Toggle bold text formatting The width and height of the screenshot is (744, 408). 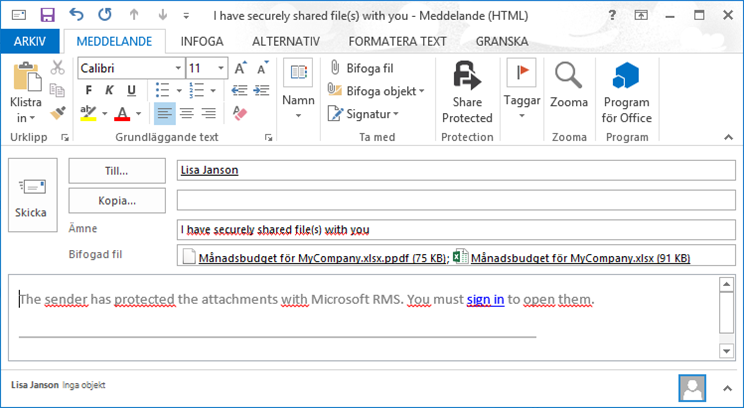pos(85,90)
